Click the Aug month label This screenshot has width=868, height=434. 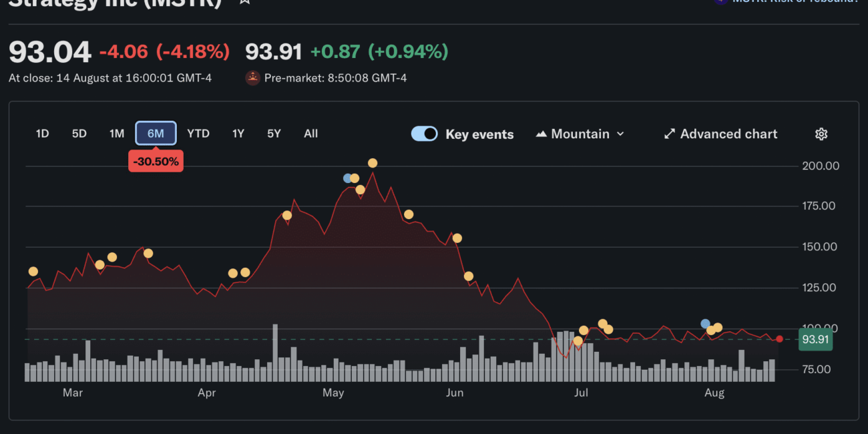[x=714, y=393]
